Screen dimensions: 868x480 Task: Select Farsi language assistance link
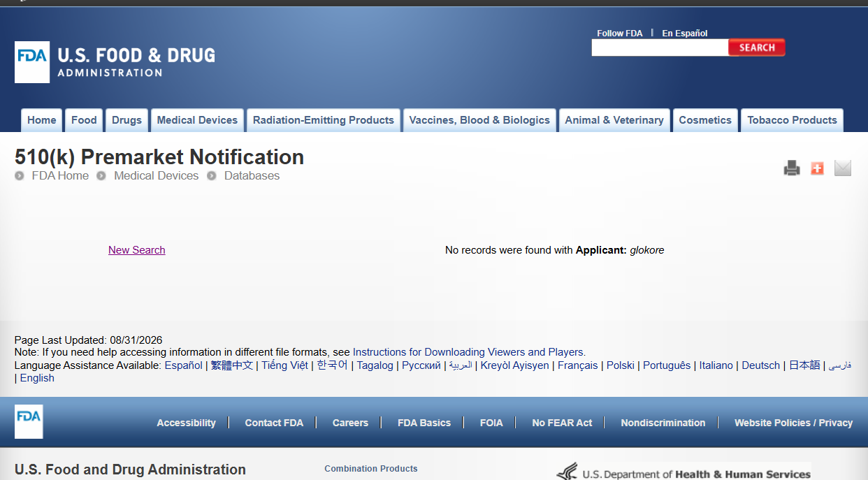coord(840,365)
